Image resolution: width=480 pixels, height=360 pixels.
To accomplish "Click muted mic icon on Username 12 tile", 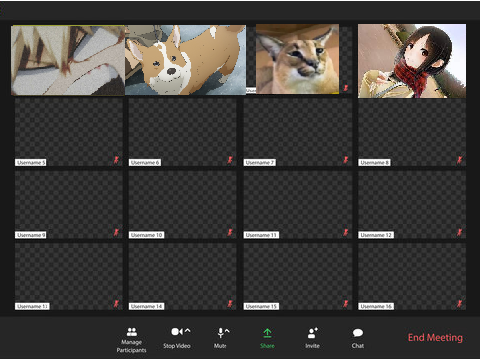I will coord(460,232).
